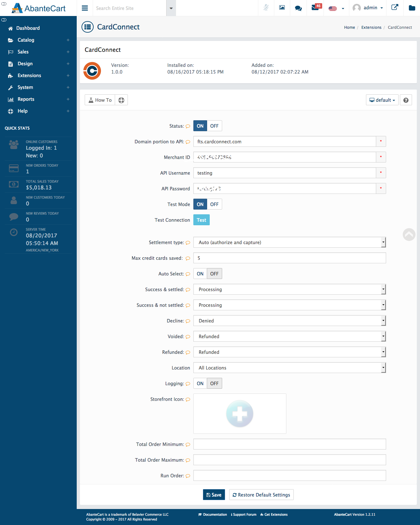Viewport: 420px width, 525px height.
Task: Click the API Username input field
Action: point(285,173)
